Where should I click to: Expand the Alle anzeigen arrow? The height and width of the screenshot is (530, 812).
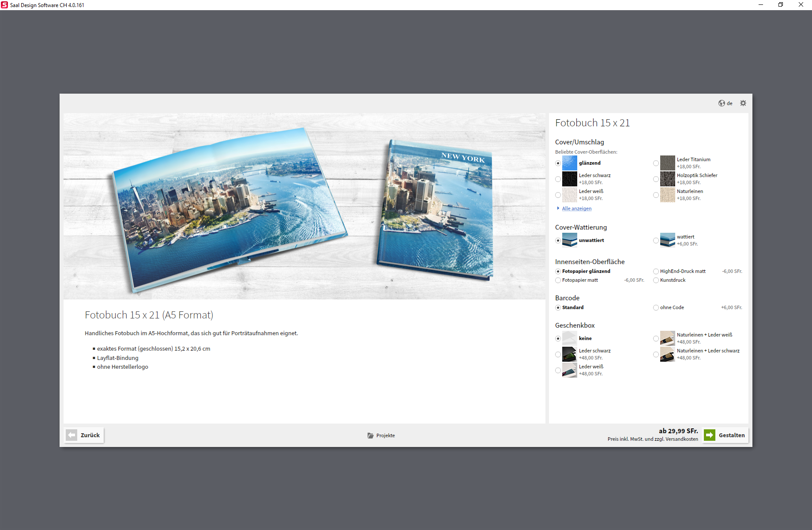pos(558,208)
